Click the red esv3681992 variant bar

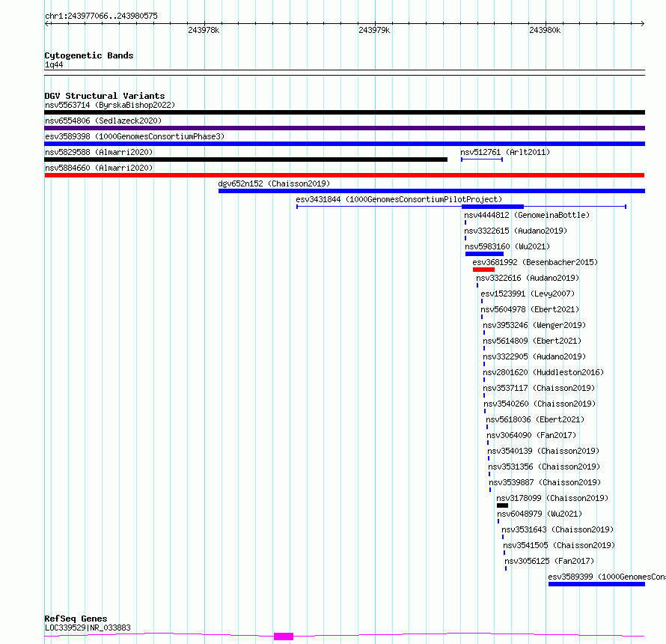click(x=483, y=270)
